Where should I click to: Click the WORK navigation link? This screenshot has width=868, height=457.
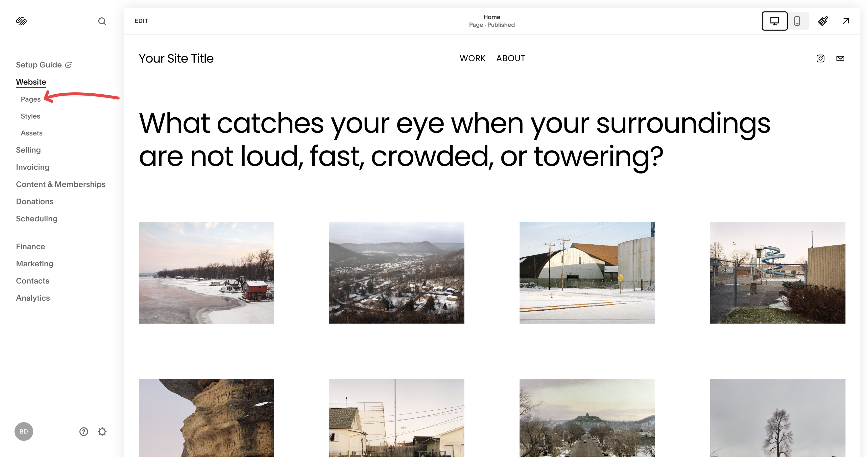pos(473,58)
